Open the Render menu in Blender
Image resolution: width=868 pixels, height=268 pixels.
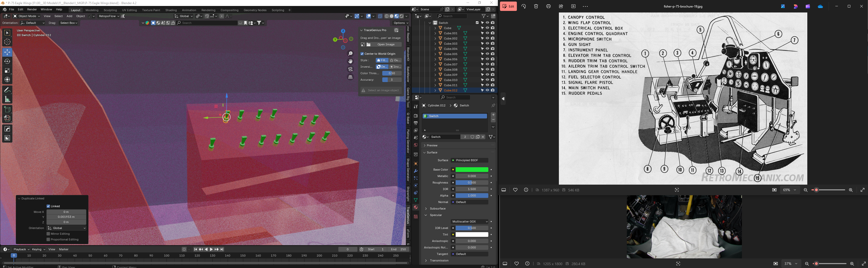point(32,9)
